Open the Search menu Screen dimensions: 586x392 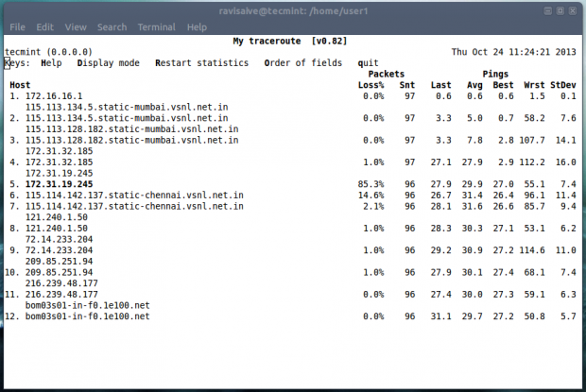click(112, 27)
